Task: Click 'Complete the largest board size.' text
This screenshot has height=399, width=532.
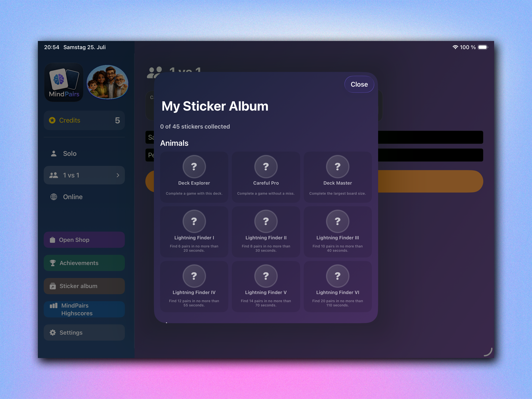Action: click(338, 193)
